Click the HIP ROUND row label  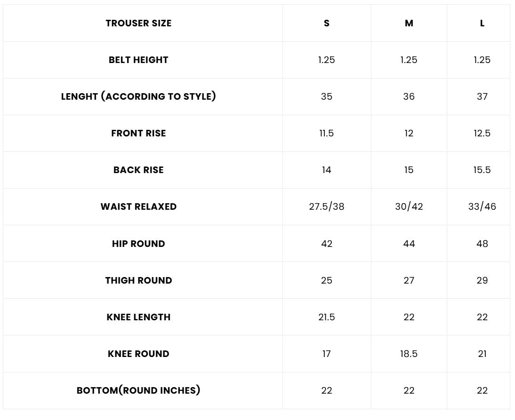[x=138, y=244]
